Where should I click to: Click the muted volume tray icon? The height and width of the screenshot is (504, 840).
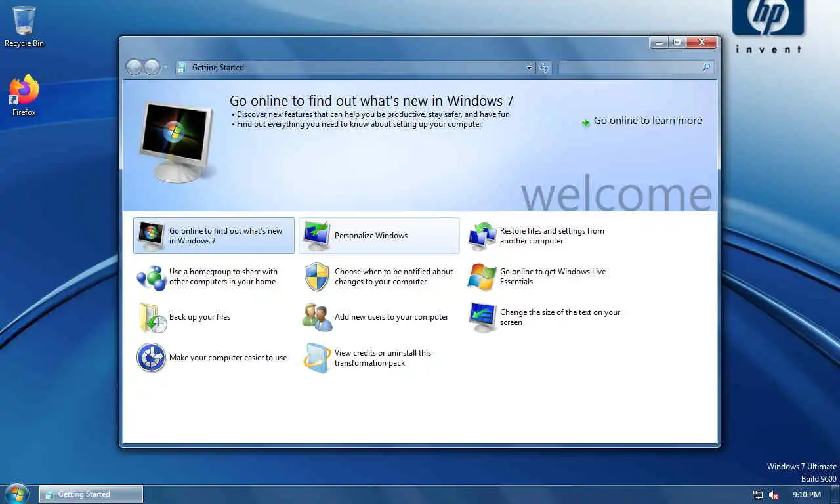774,495
